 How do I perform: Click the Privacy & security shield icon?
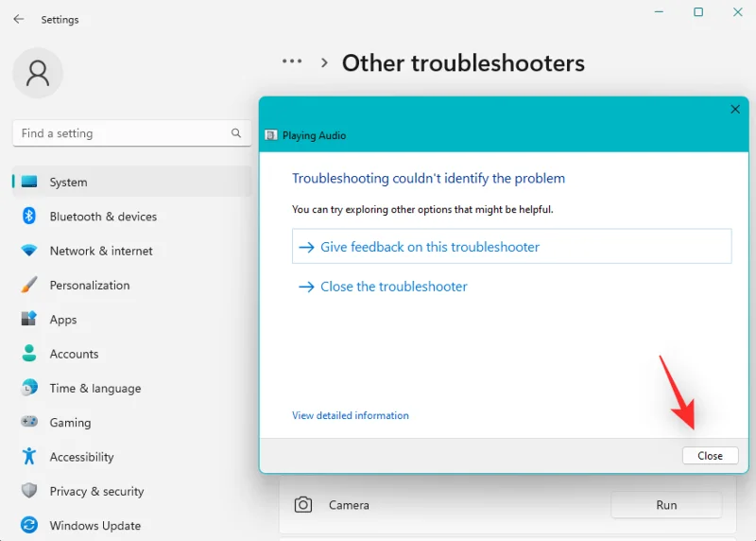(x=29, y=491)
